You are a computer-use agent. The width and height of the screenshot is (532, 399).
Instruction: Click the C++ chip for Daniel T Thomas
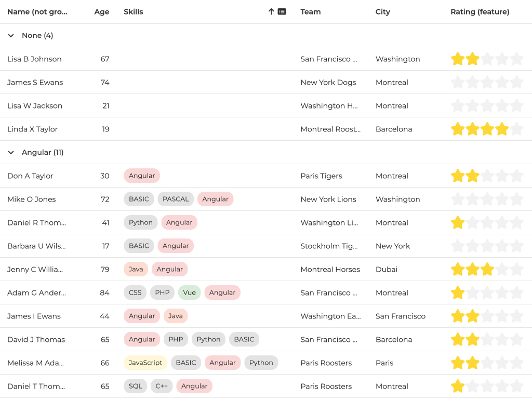coord(162,386)
